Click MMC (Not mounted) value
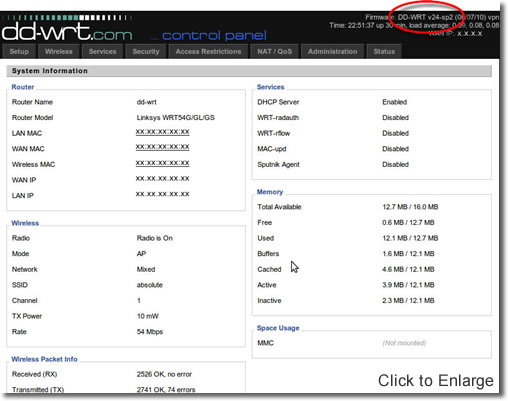The height and width of the screenshot is (401, 508). tap(404, 343)
